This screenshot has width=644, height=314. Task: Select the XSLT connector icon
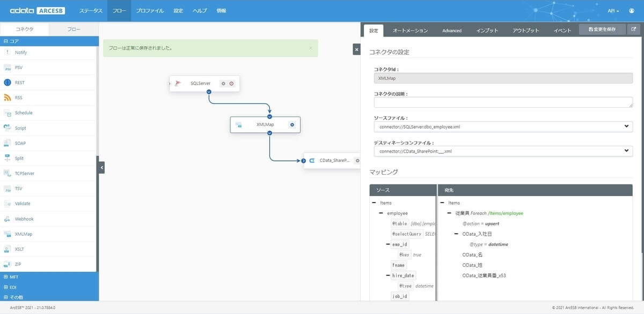pos(8,249)
